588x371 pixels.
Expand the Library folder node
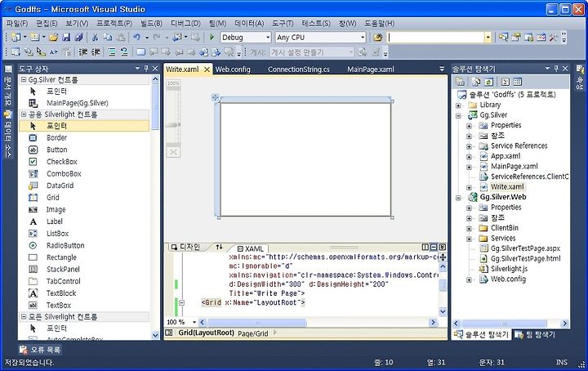(x=458, y=105)
